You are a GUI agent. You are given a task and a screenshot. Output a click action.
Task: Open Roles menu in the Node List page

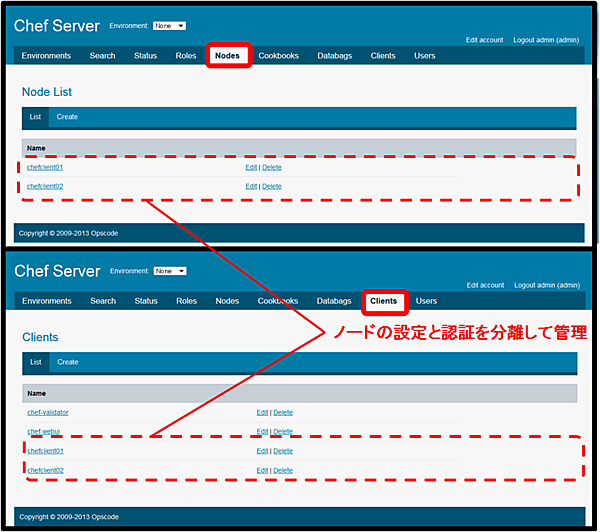tap(186, 56)
